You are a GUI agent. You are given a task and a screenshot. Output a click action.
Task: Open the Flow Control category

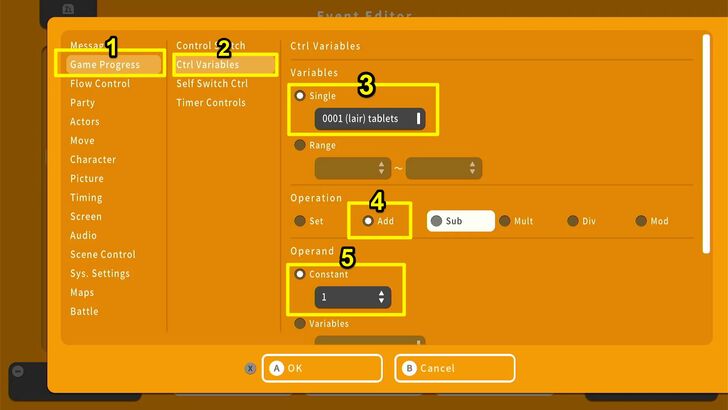point(100,84)
